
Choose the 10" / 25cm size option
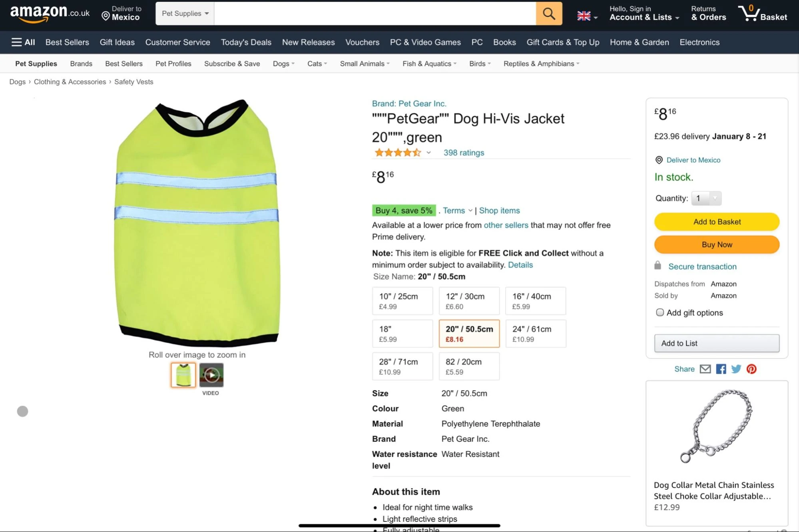point(402,301)
